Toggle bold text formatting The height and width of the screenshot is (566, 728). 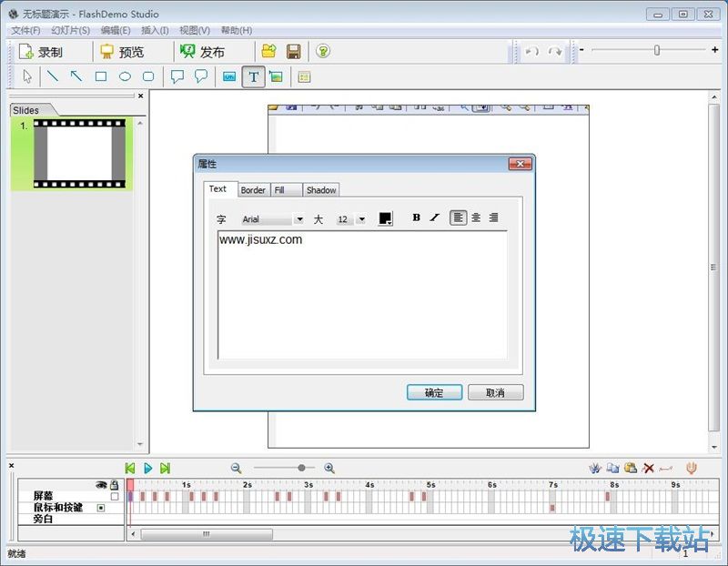pos(417,217)
